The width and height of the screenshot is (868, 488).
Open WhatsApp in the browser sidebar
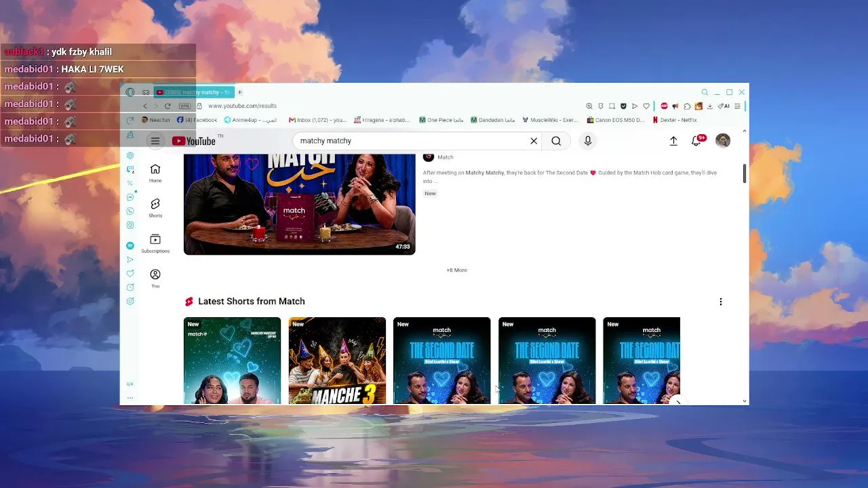(130, 211)
